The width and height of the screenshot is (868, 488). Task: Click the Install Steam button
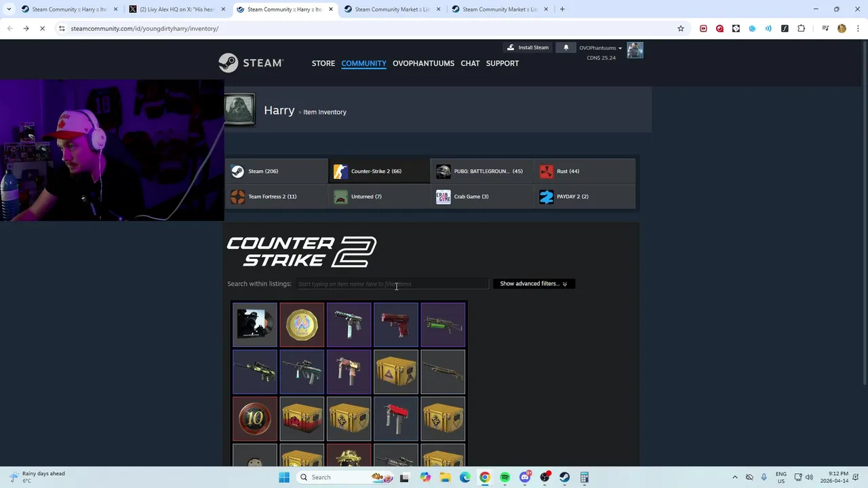tap(528, 47)
